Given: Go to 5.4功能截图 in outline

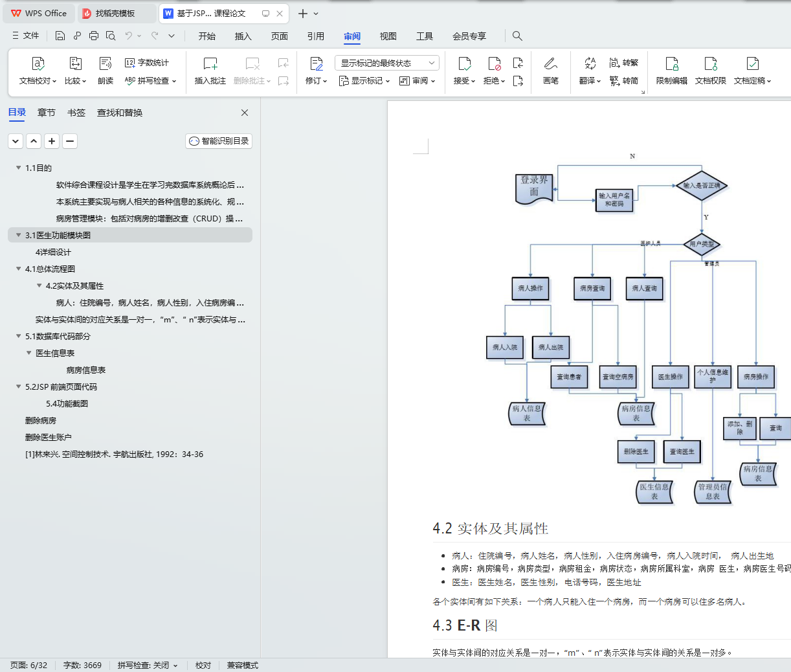Looking at the screenshot, I should pyautogui.click(x=67, y=403).
